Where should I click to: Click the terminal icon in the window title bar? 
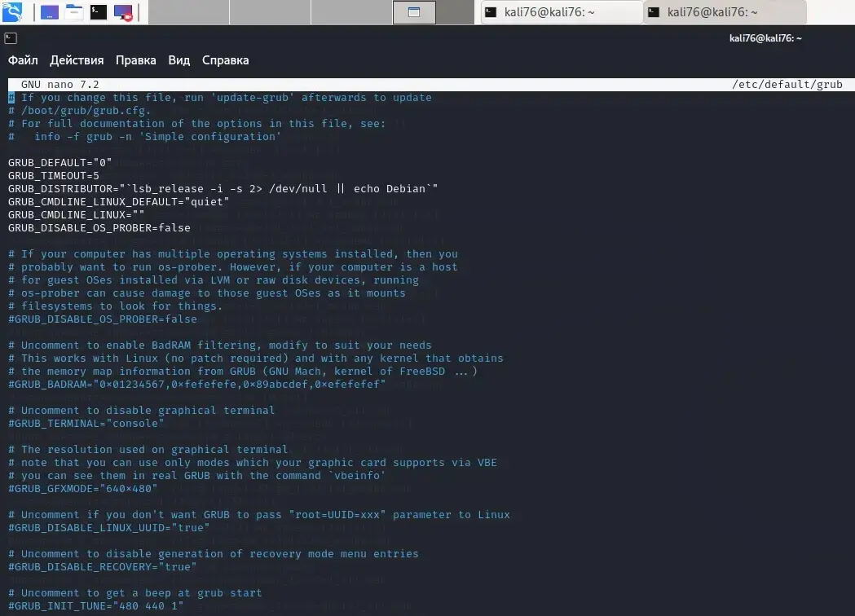click(11, 38)
